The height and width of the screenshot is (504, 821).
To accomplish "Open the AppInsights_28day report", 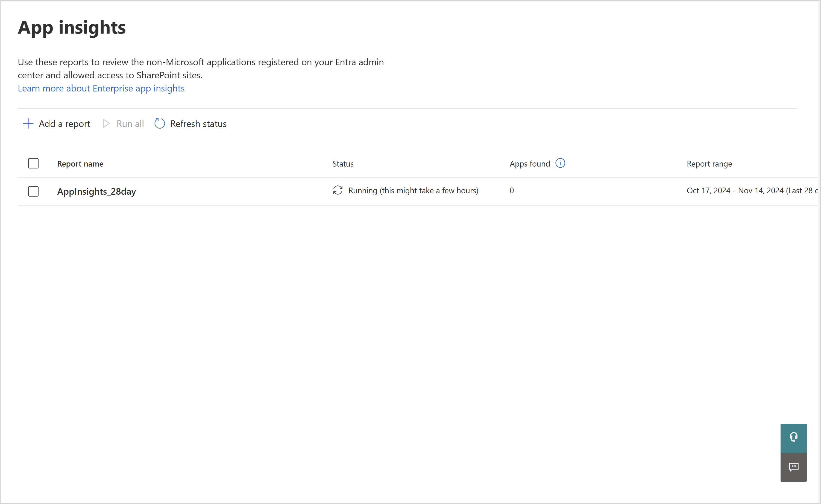I will (96, 192).
